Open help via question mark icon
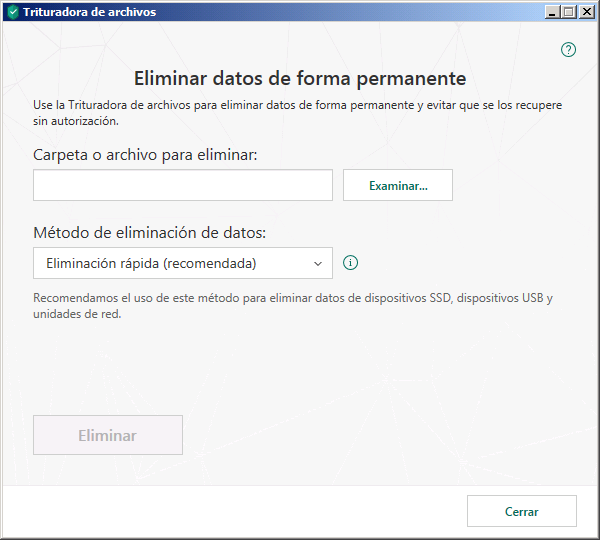 [568, 49]
